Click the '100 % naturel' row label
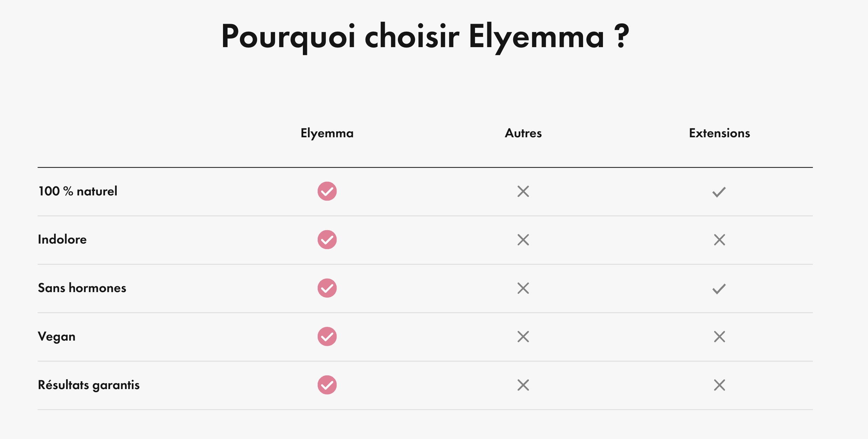 78,191
